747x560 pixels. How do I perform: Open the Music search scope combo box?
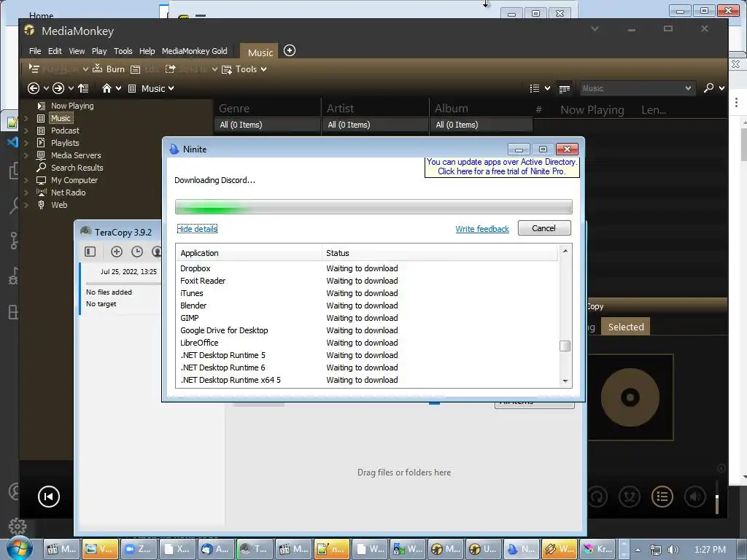point(636,88)
